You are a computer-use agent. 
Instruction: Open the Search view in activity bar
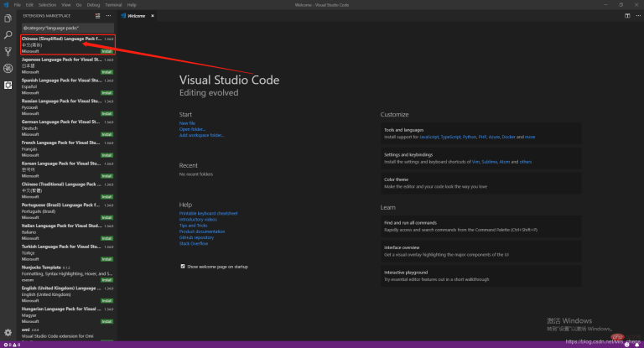8,35
